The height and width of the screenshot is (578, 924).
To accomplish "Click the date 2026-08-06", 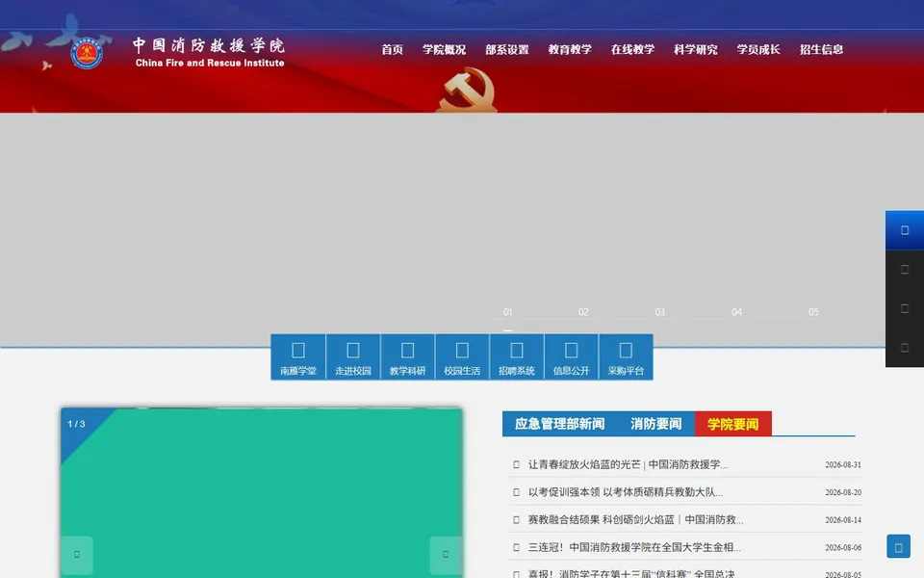I will click(843, 547).
